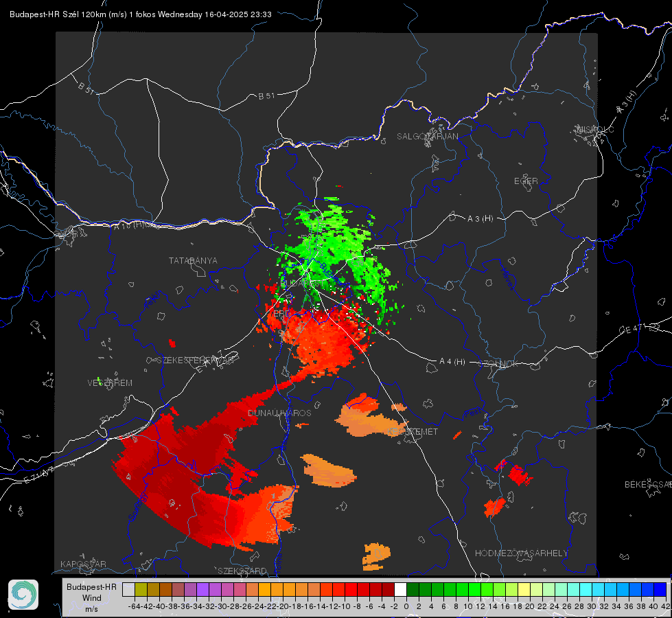Click the SZÉKESFEHÉRVÁR city label
Screen dimensions: 672x618
point(195,360)
